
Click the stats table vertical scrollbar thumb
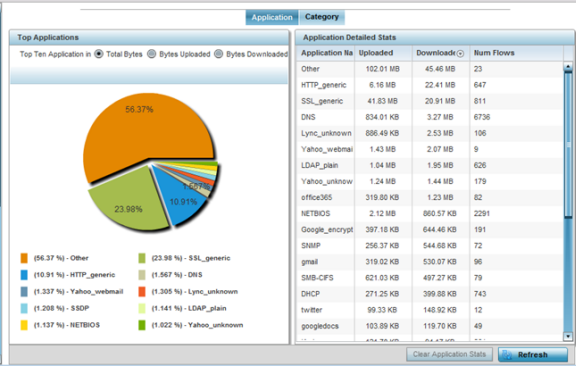[x=568, y=145]
